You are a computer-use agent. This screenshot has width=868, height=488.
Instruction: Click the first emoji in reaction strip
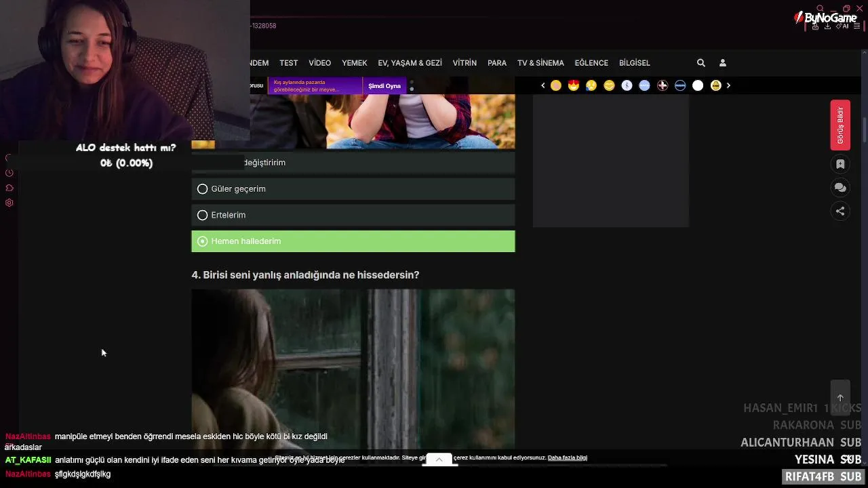tap(556, 85)
